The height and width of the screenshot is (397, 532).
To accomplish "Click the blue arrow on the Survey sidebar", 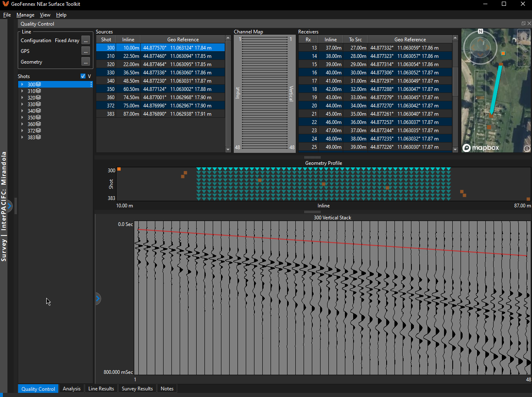I will click(x=9, y=205).
